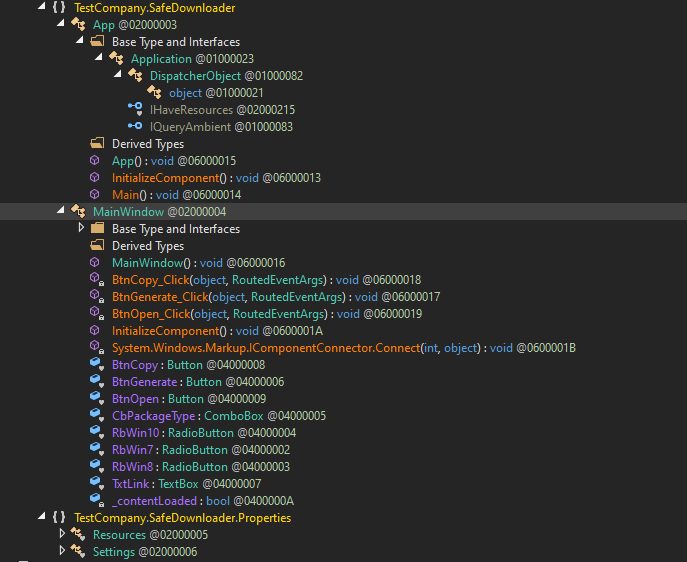Click the folder icon for Derived Types under App
The height and width of the screenshot is (562, 687).
pos(97,144)
